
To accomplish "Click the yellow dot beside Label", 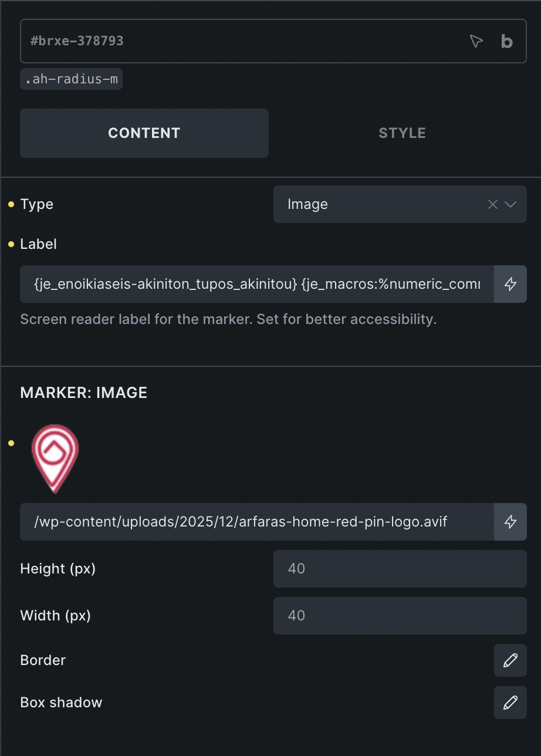I will click(11, 244).
